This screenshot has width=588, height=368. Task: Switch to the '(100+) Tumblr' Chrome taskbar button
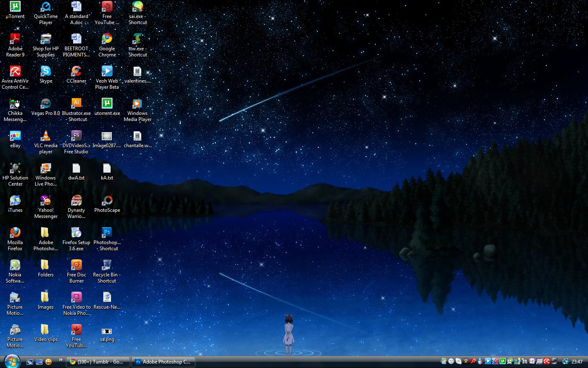(98, 362)
